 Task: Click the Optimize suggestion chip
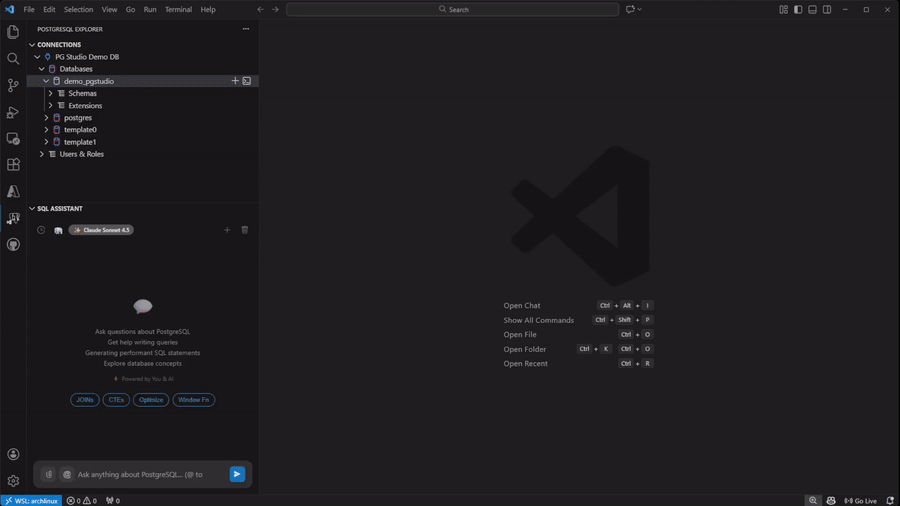[151, 400]
